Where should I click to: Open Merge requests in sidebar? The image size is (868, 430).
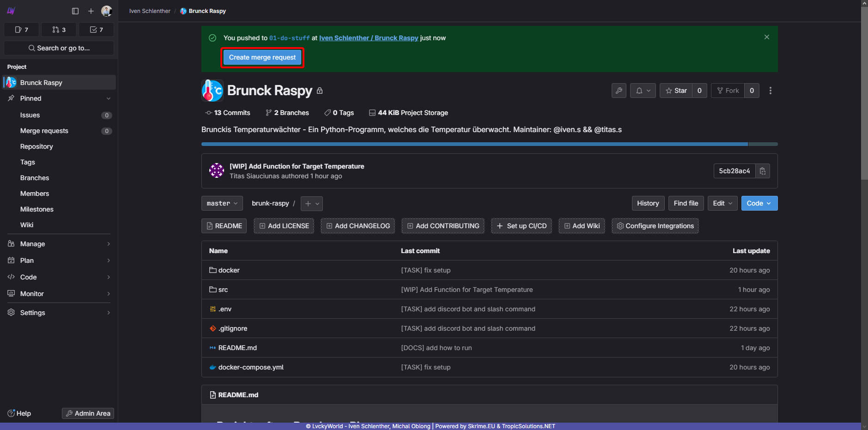pos(44,131)
